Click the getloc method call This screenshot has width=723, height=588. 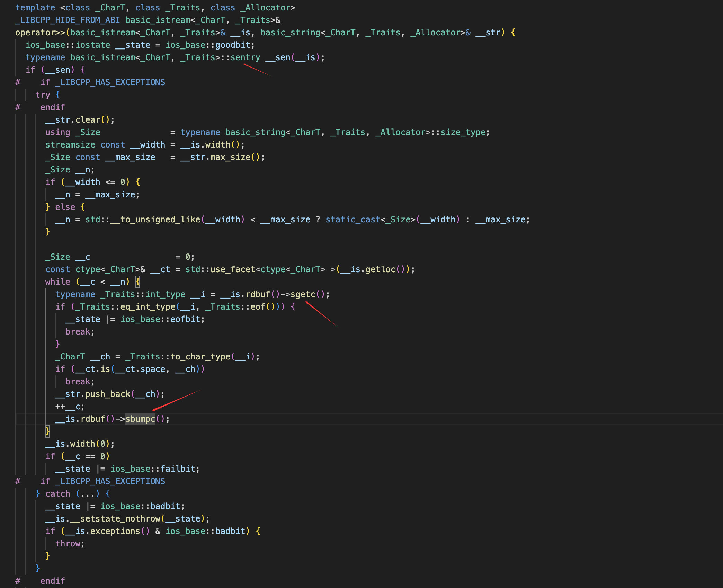click(380, 269)
